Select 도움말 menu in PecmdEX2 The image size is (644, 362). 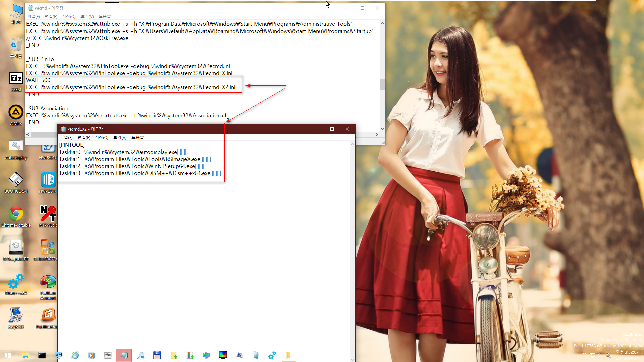[138, 137]
